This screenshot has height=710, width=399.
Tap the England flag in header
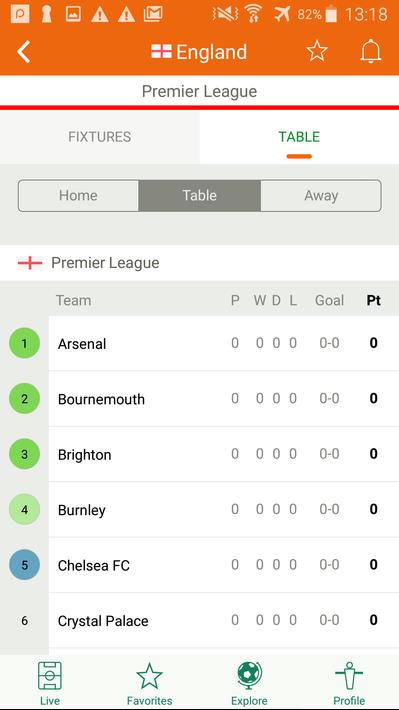tap(161, 52)
